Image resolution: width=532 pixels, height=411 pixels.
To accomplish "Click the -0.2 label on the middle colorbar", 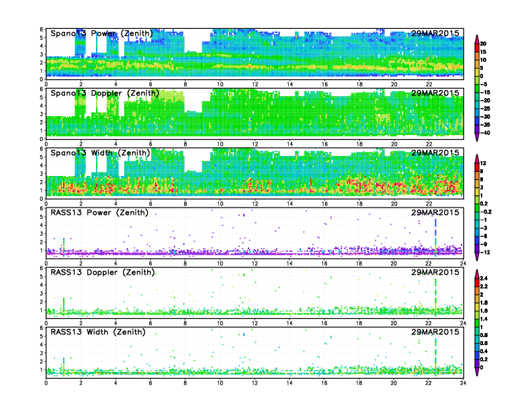I will (486, 212).
